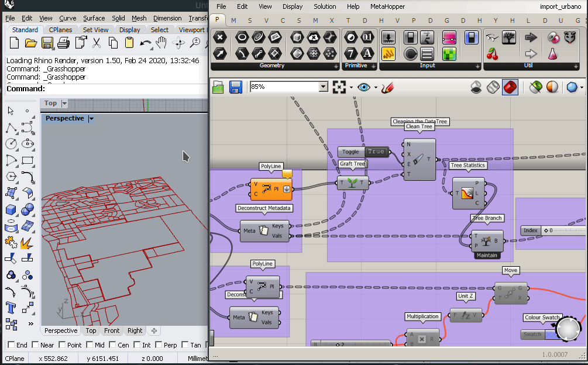Click the Box solid tool in Rhino sidebar

[x=11, y=209]
